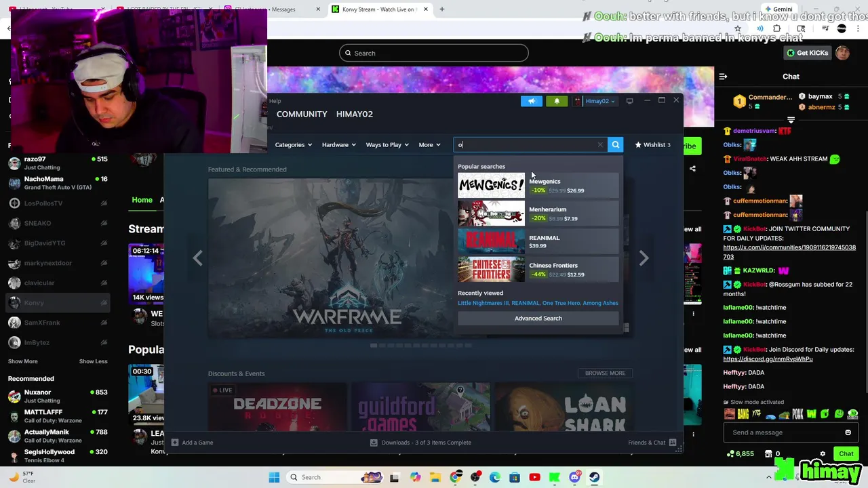
Task: Open a new browser tab
Action: 441,9
